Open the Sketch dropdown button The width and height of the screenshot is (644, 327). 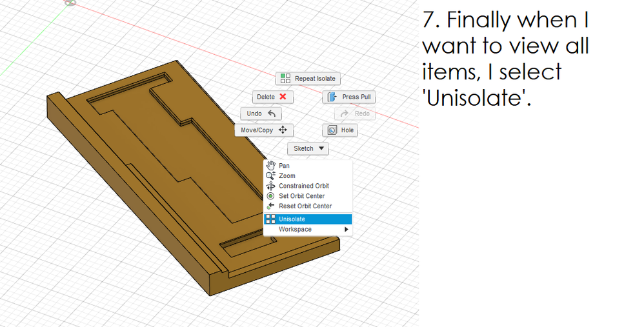308,148
